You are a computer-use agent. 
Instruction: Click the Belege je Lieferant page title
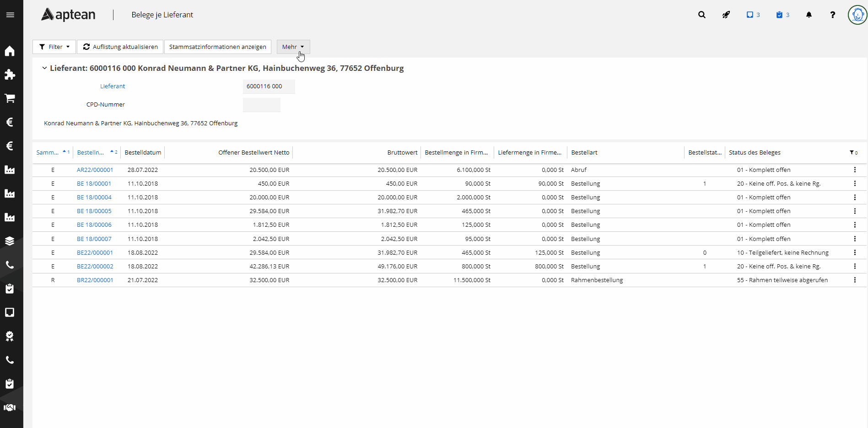click(x=162, y=15)
